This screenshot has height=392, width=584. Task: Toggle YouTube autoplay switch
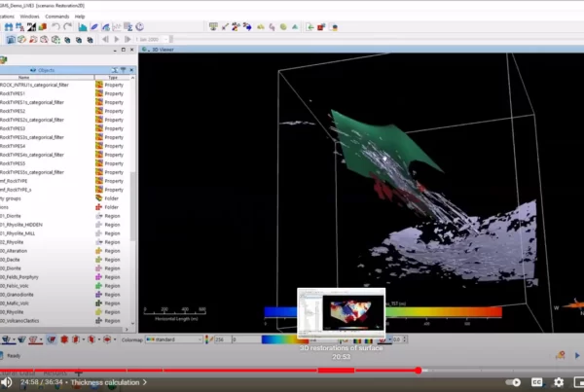513,382
